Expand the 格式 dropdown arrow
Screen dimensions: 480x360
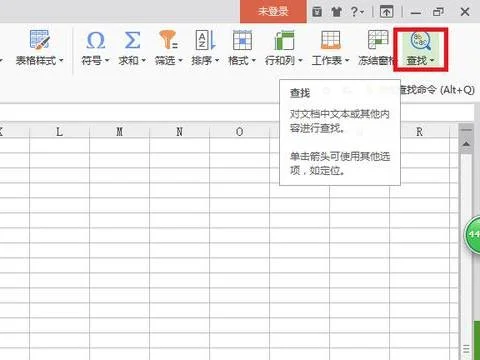click(x=254, y=61)
